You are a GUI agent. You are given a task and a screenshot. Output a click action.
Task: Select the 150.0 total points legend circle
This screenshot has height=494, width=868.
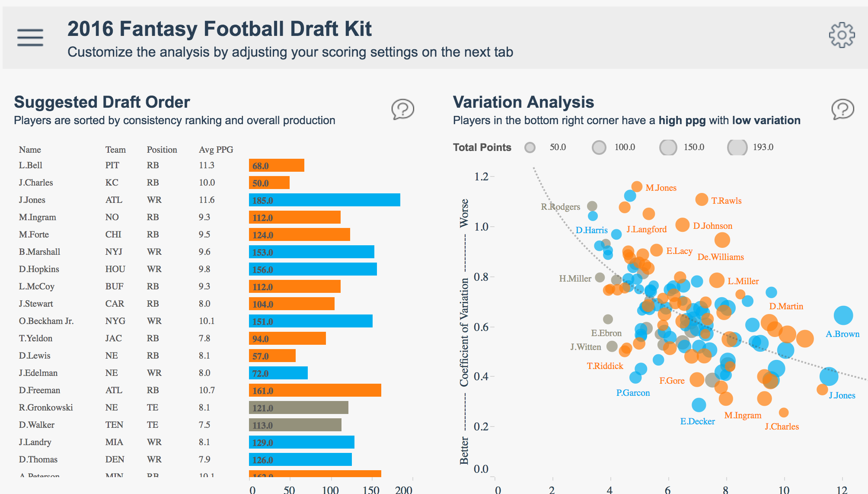pos(668,148)
